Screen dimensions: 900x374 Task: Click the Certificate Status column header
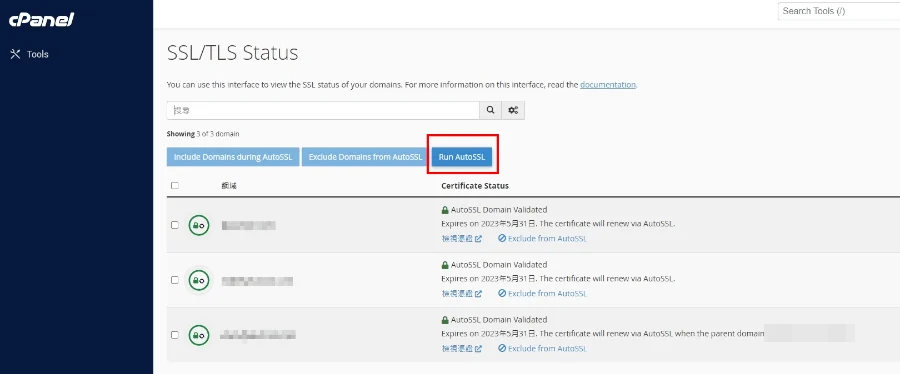[x=475, y=186]
